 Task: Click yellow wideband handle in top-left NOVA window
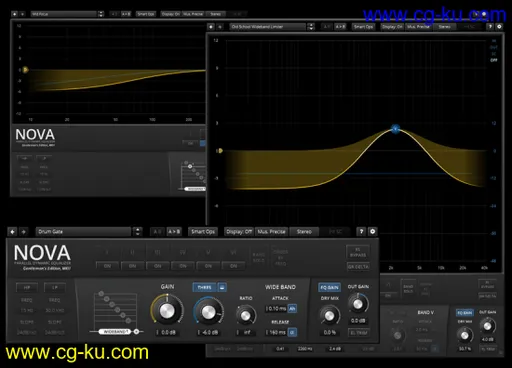pos(25,70)
